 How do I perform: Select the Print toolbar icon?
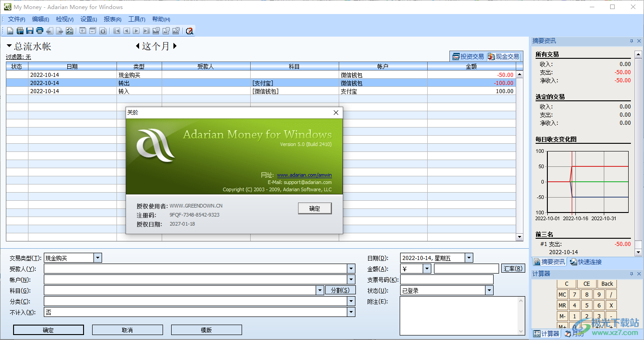coord(39,30)
